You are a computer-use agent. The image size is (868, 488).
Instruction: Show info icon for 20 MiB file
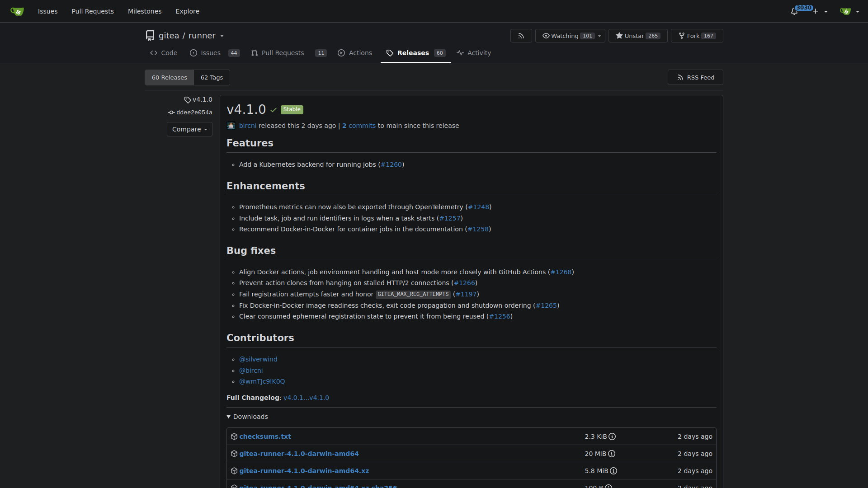[612, 454]
